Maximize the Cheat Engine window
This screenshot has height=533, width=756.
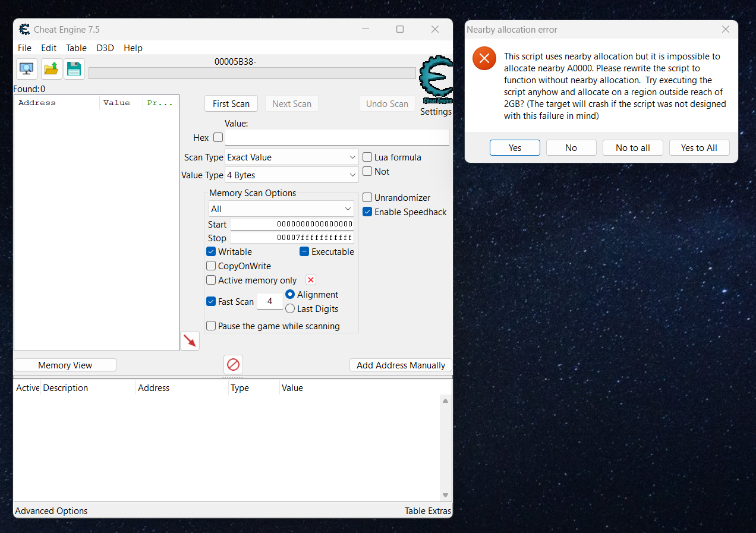coord(400,29)
